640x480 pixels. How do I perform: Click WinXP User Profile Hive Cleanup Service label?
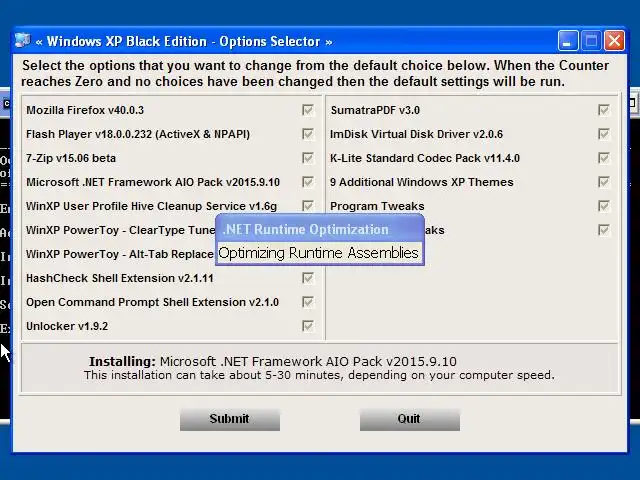pyautogui.click(x=151, y=206)
